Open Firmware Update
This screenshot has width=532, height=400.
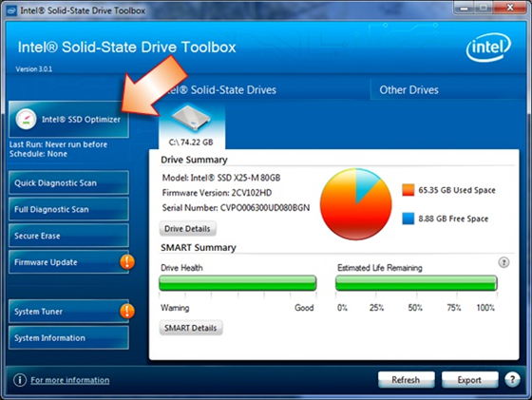[68, 262]
